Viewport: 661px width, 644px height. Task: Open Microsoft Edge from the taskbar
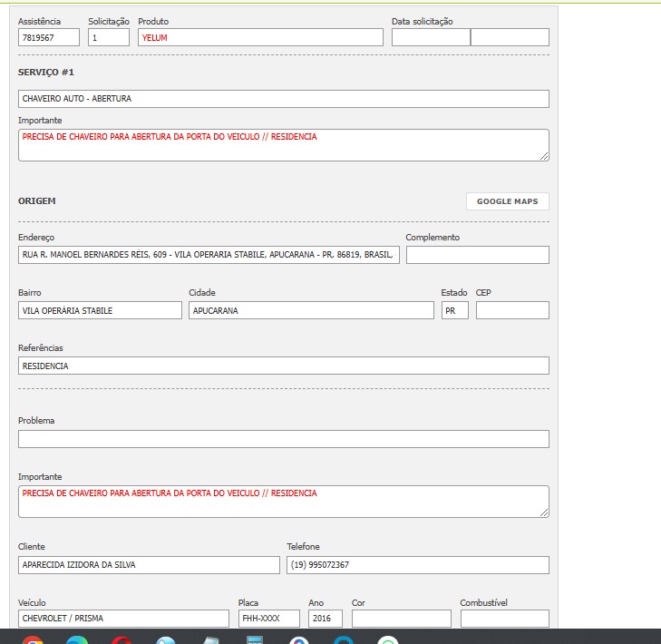(77, 639)
